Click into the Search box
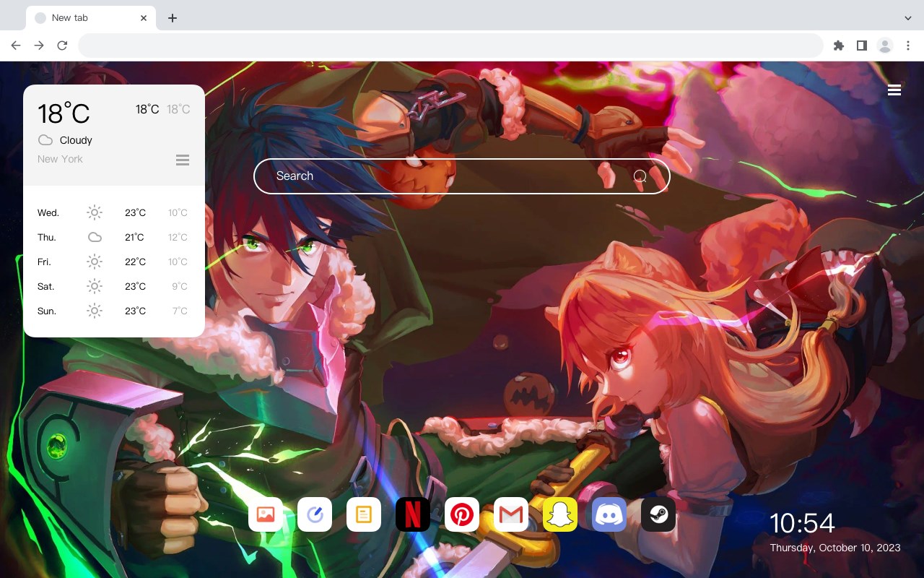The height and width of the screenshot is (578, 924). point(462,176)
